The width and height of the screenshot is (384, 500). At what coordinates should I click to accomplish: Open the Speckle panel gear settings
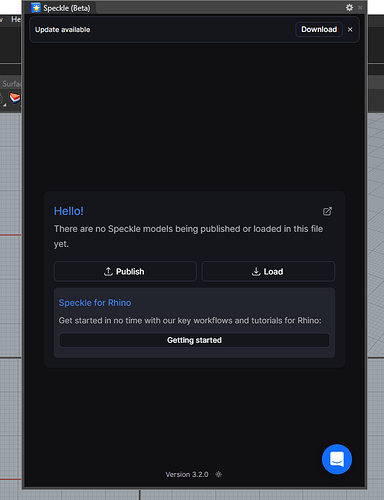click(x=349, y=7)
